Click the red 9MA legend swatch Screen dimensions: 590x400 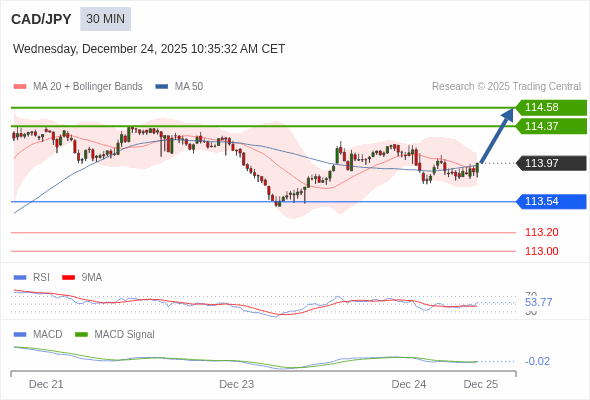(68, 278)
